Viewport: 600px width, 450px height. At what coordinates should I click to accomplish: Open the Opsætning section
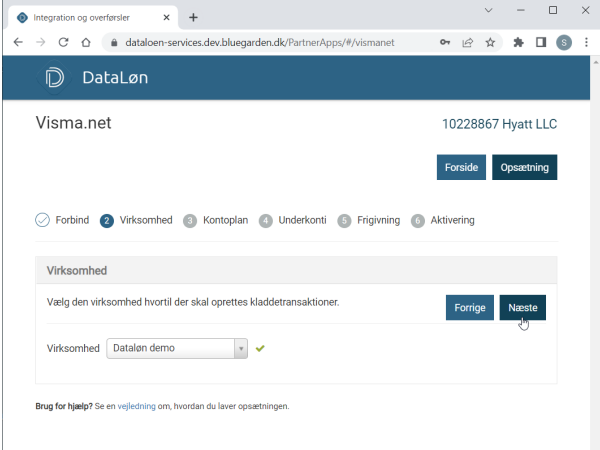(525, 167)
